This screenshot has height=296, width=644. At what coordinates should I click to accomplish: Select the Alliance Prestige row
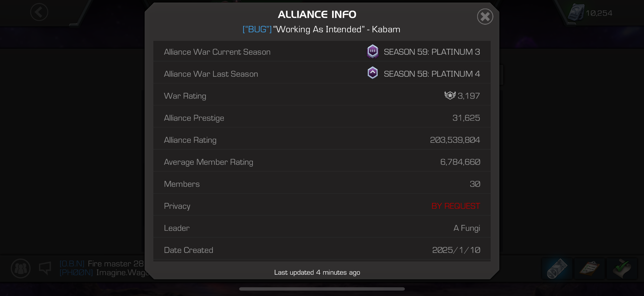tap(322, 118)
